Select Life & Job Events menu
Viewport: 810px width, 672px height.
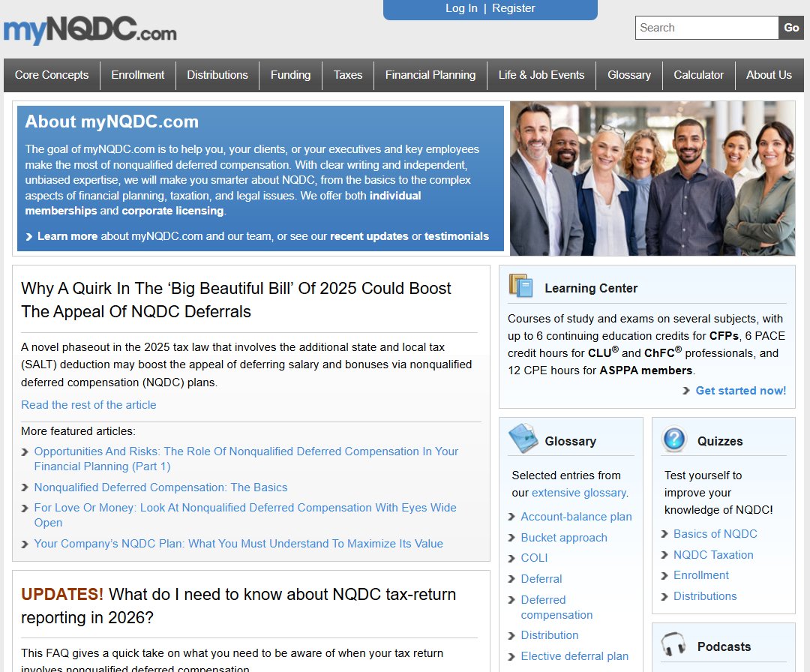pos(541,75)
